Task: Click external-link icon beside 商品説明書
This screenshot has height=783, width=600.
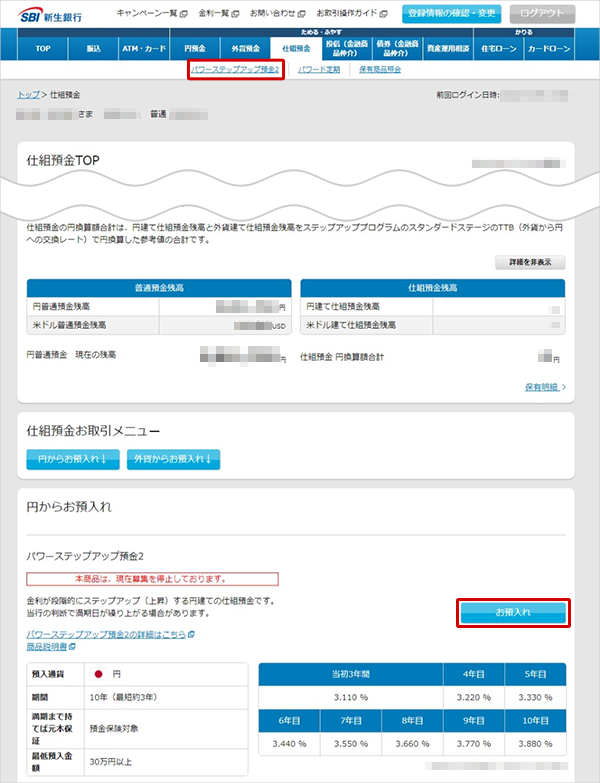Action: coord(72,647)
